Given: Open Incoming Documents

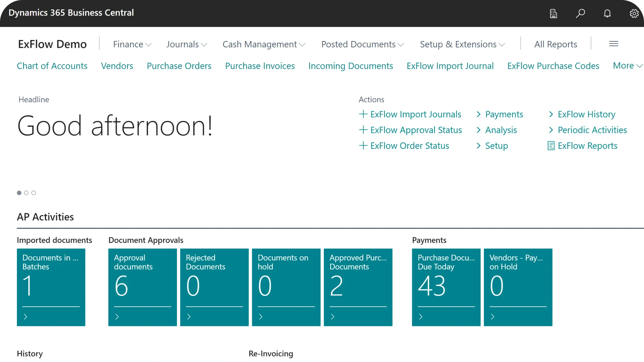Looking at the screenshot, I should point(351,66).
